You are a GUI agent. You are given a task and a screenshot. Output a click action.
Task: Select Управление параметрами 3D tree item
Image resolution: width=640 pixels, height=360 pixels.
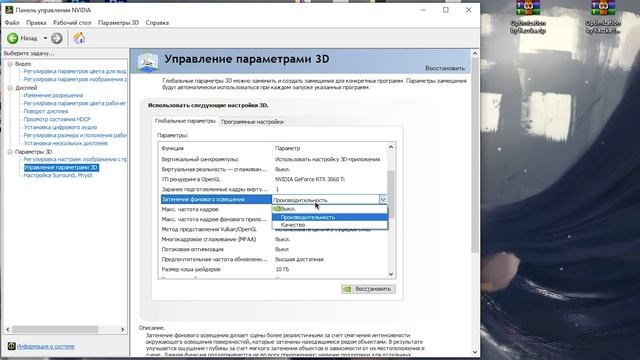[x=60, y=168]
